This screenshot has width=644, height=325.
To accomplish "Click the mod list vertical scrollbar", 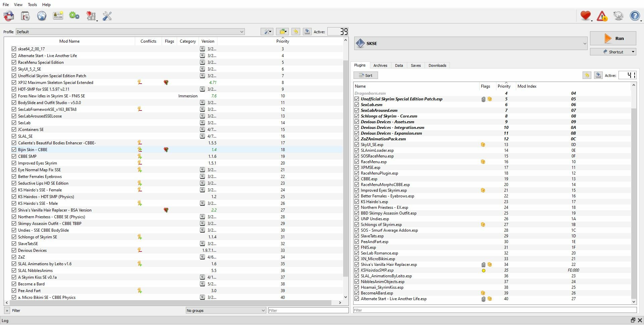I will (x=346, y=168).
